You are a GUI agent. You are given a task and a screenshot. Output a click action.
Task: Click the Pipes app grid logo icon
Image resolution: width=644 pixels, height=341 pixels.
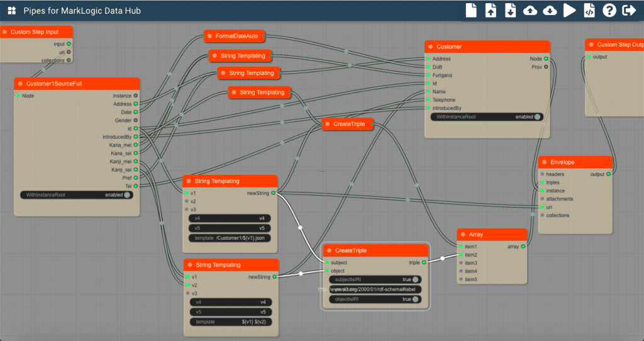tap(11, 11)
